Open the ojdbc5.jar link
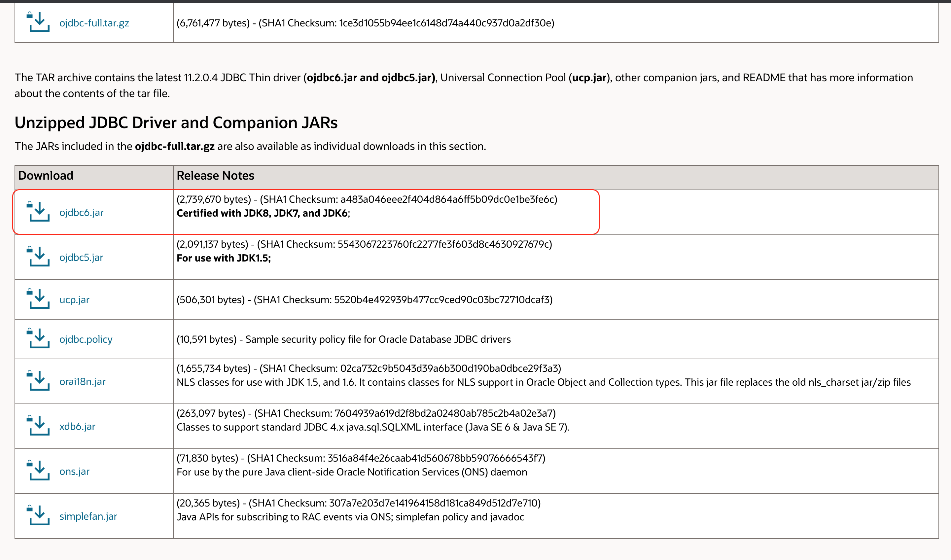 [x=81, y=257]
